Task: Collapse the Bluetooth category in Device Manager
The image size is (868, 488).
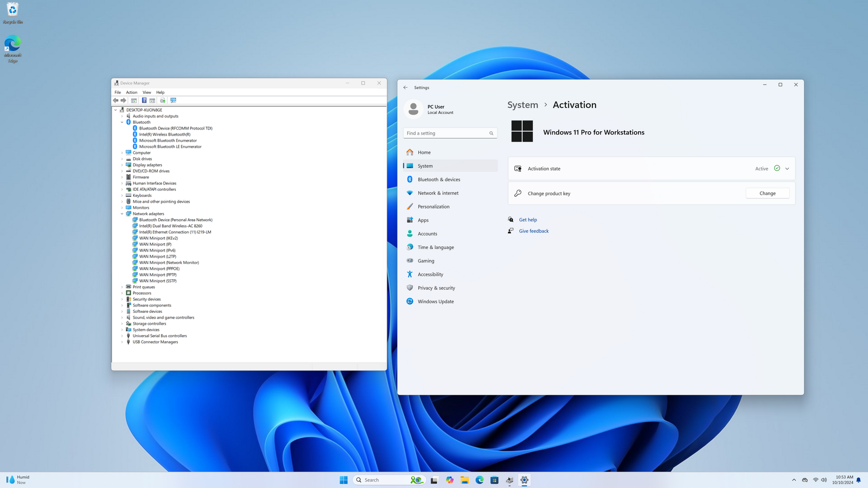Action: click(x=122, y=122)
